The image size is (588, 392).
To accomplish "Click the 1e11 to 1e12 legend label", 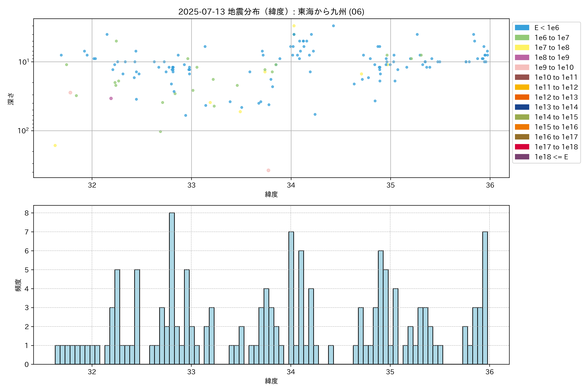I will [x=556, y=87].
